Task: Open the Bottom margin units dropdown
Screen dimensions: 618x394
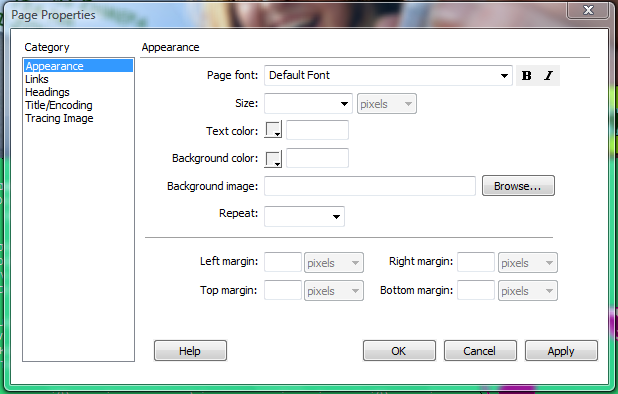Action: 527,291
